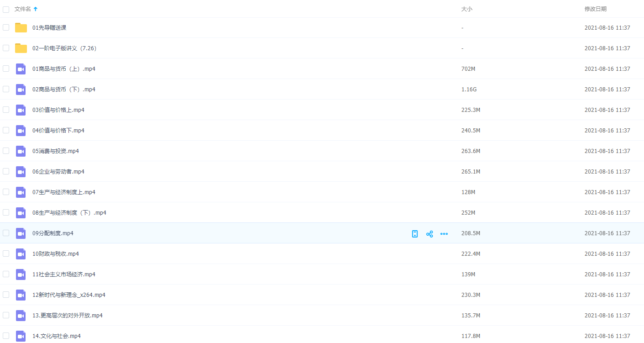The height and width of the screenshot is (343, 644).
Task: Click the mobile device icon on 09分配制度.mp4 row
Action: [414, 234]
